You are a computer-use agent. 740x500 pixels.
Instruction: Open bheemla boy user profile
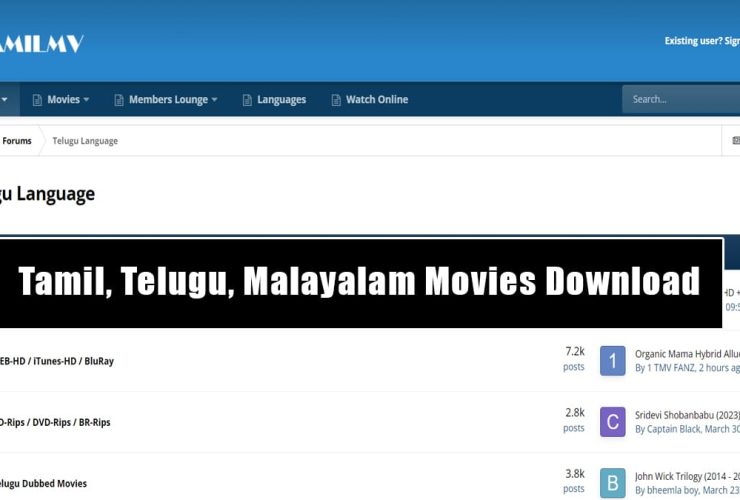673,491
